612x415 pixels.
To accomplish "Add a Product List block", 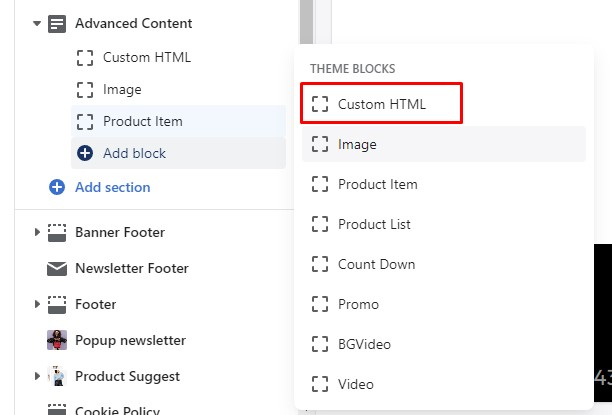I will [x=374, y=224].
